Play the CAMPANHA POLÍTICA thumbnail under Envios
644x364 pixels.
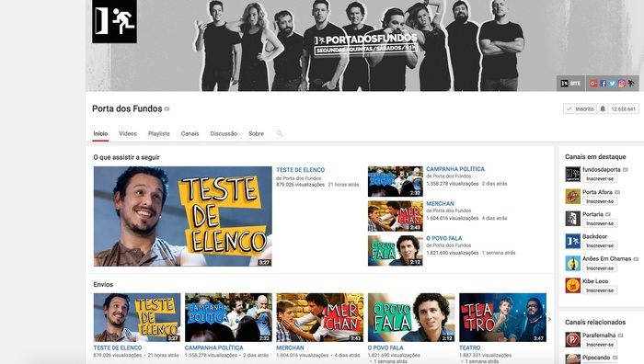tap(228, 317)
